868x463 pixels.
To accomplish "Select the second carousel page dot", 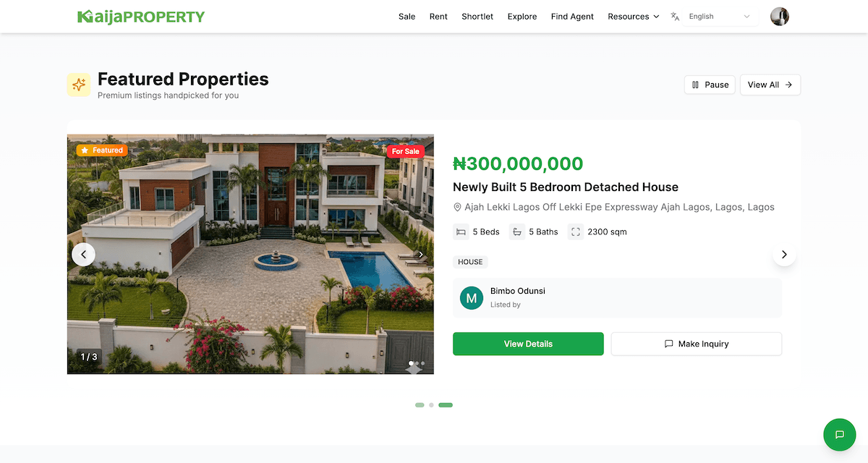I will pyautogui.click(x=431, y=405).
